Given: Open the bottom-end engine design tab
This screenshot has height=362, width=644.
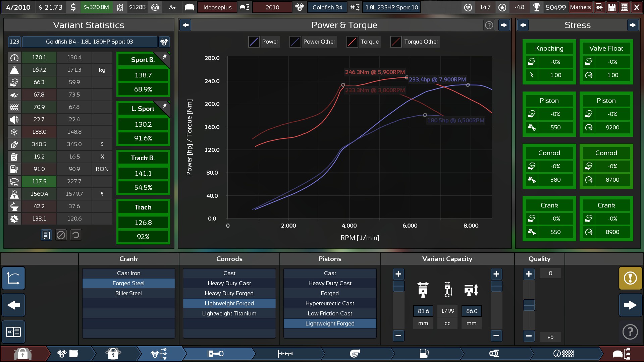Looking at the screenshot, I should point(215,354).
